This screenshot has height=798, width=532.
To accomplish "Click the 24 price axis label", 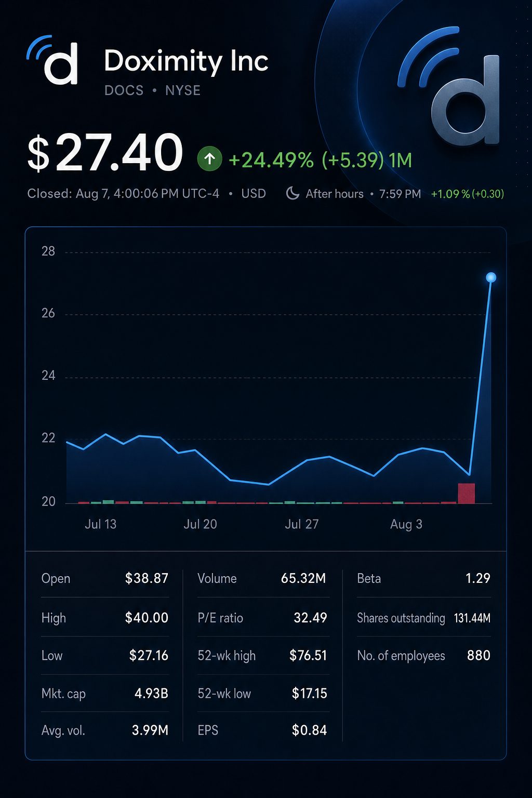I will tap(48, 376).
